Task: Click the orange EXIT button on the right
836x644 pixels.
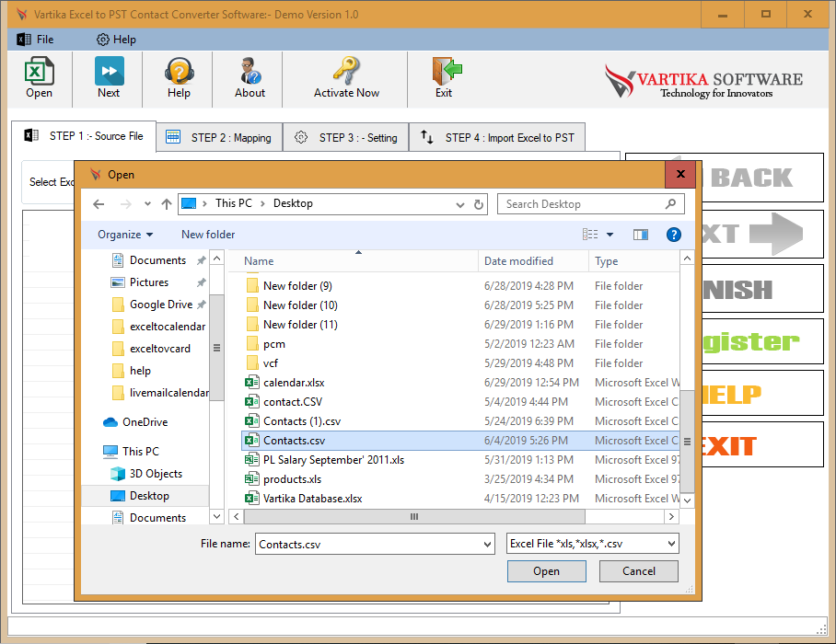Action: click(762, 445)
